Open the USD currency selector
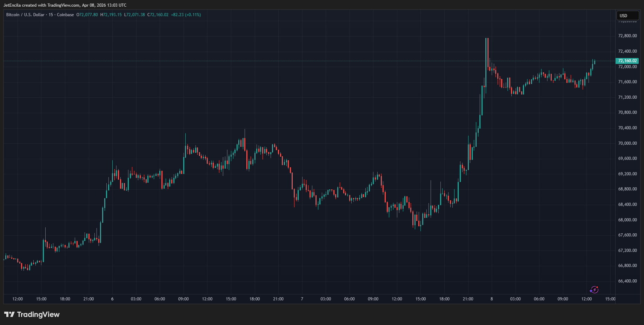The height and width of the screenshot is (325, 644). click(x=627, y=15)
